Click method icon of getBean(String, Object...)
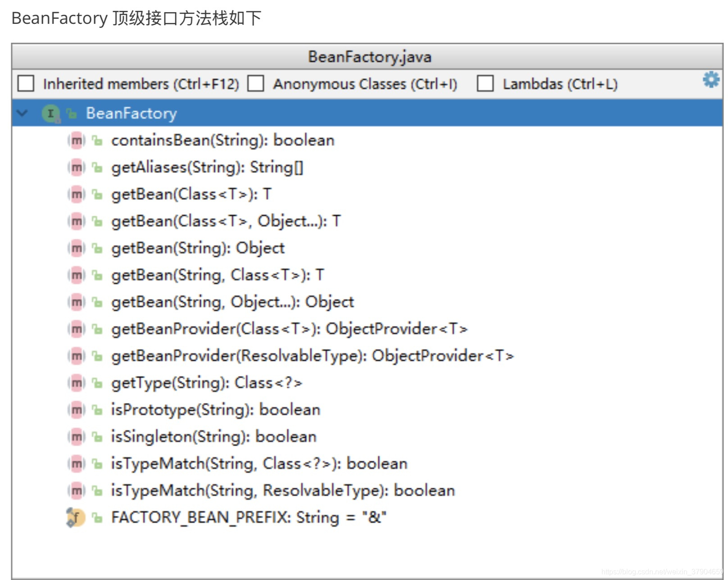This screenshot has width=728, height=580. coord(76,302)
